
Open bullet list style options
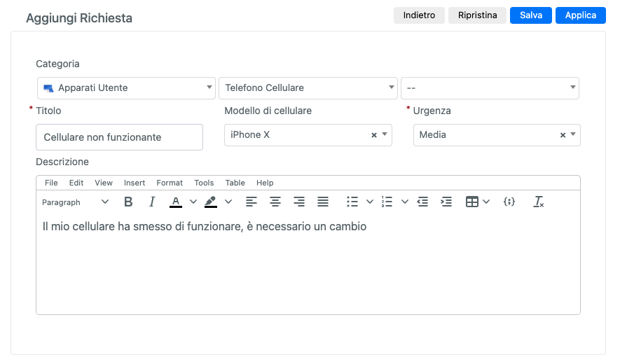(x=370, y=202)
